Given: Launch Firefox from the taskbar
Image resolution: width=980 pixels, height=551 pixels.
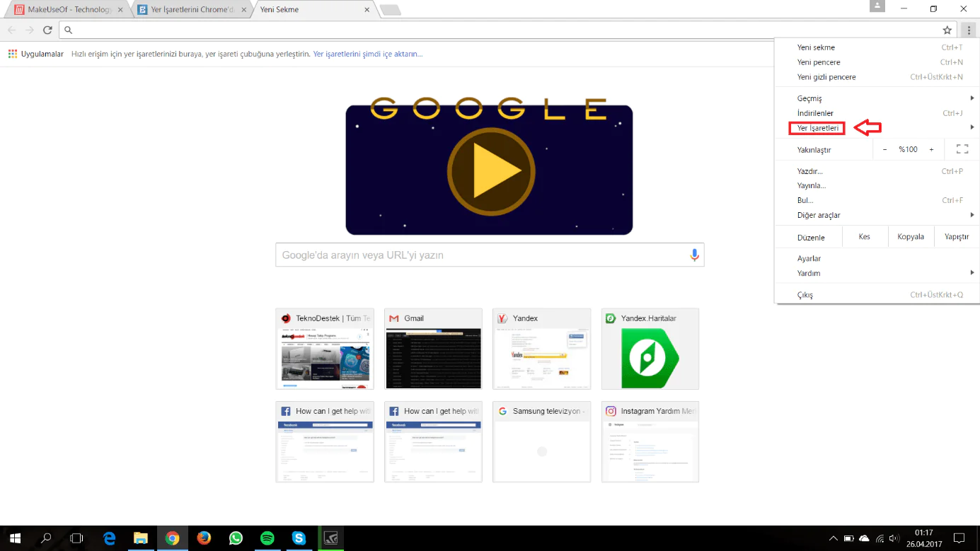Looking at the screenshot, I should [x=204, y=538].
